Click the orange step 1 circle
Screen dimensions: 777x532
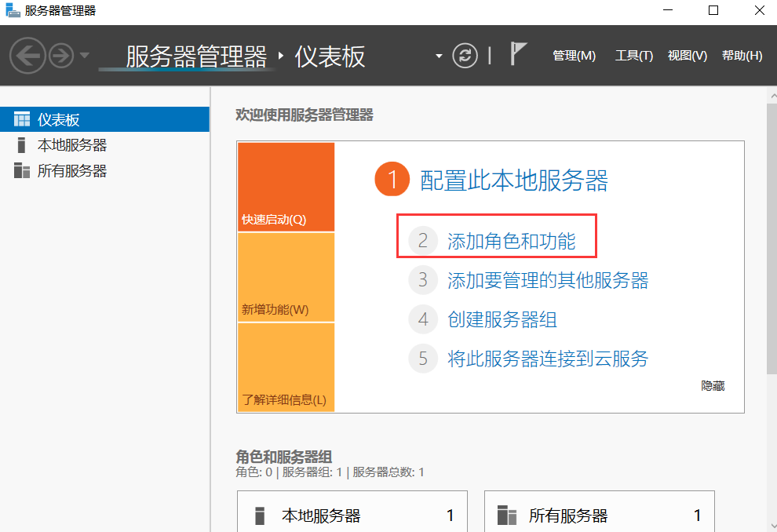392,179
